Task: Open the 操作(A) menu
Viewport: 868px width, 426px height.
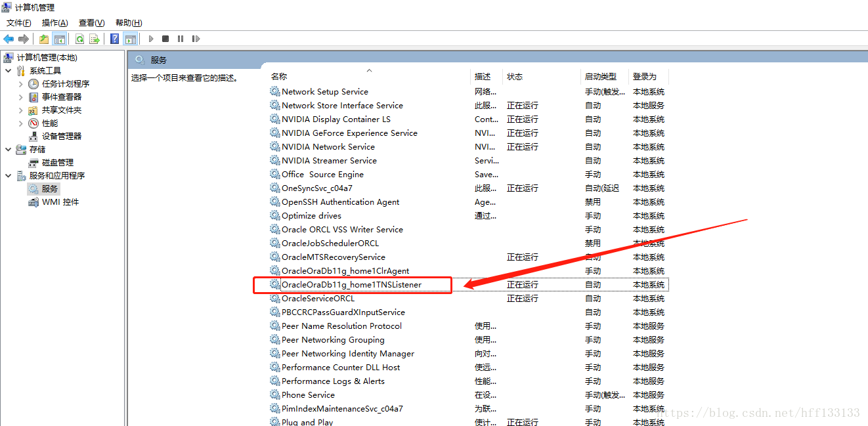Action: point(55,23)
